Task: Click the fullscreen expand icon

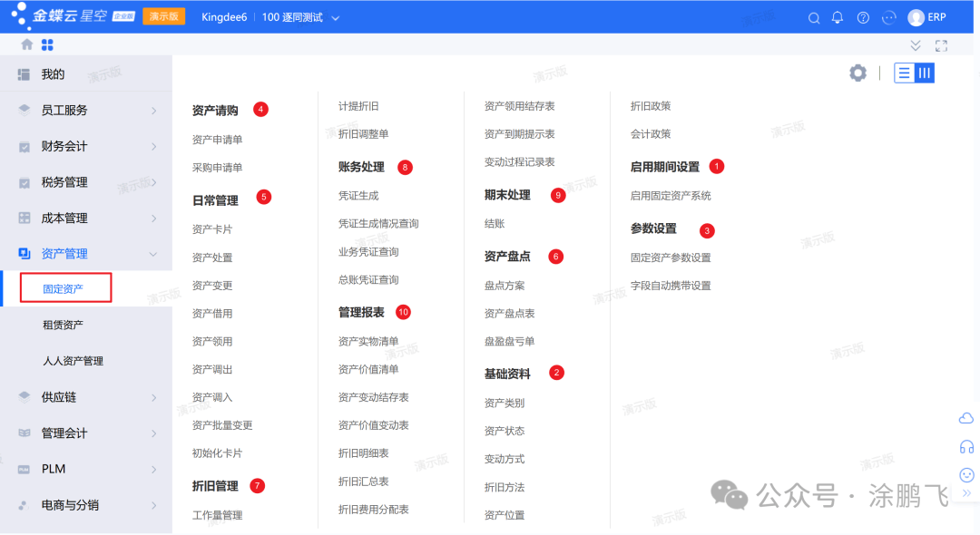Action: (x=941, y=45)
